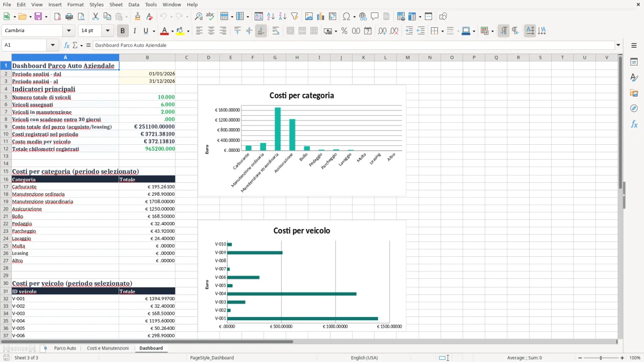Click the Print icon
The image size is (644, 362).
click(x=69, y=17)
